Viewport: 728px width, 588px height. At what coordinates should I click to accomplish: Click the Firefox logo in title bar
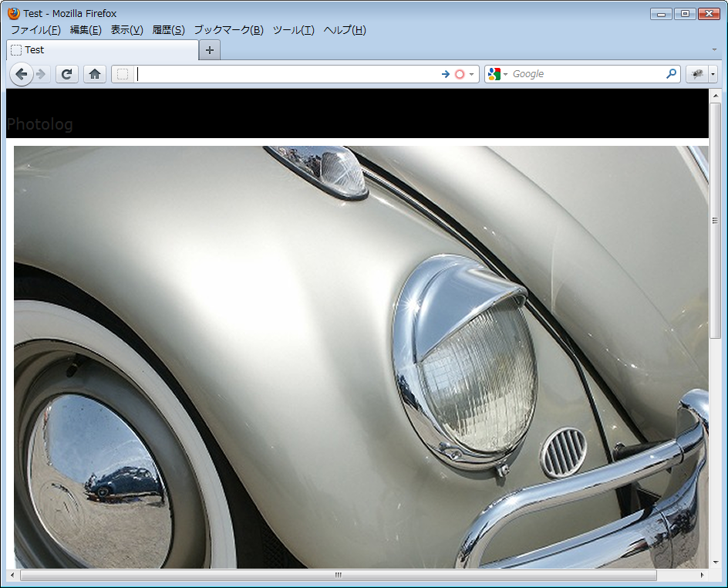pyautogui.click(x=14, y=13)
